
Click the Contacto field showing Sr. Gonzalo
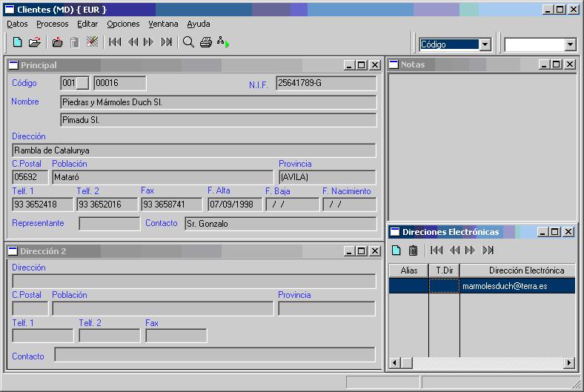(x=279, y=224)
